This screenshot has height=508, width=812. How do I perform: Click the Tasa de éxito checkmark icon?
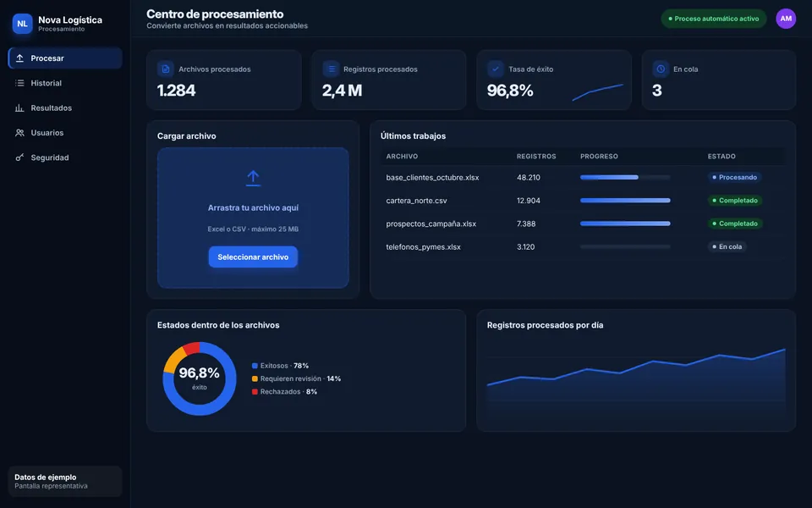pyautogui.click(x=496, y=69)
